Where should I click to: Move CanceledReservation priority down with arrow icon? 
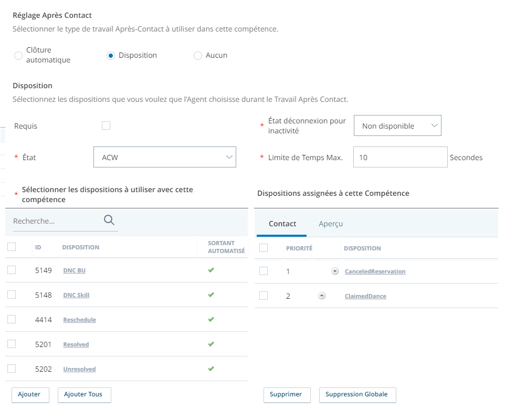pos(335,271)
